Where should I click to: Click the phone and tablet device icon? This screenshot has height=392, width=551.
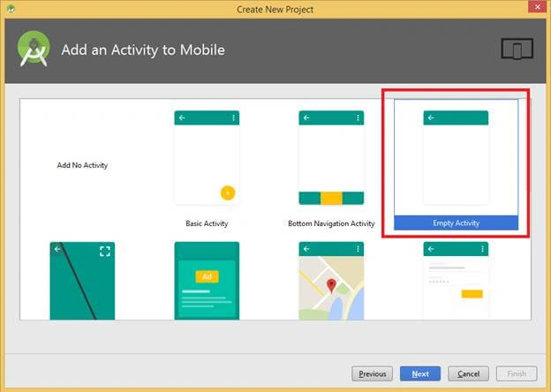[517, 49]
